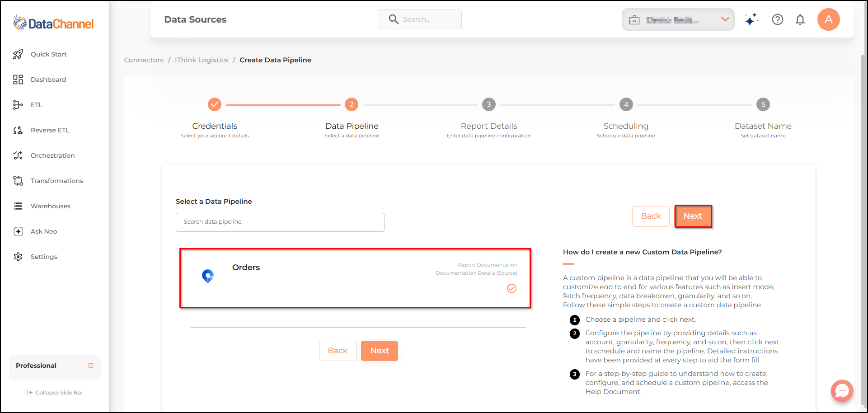Click Back button below Orders card
868x413 pixels.
click(338, 351)
